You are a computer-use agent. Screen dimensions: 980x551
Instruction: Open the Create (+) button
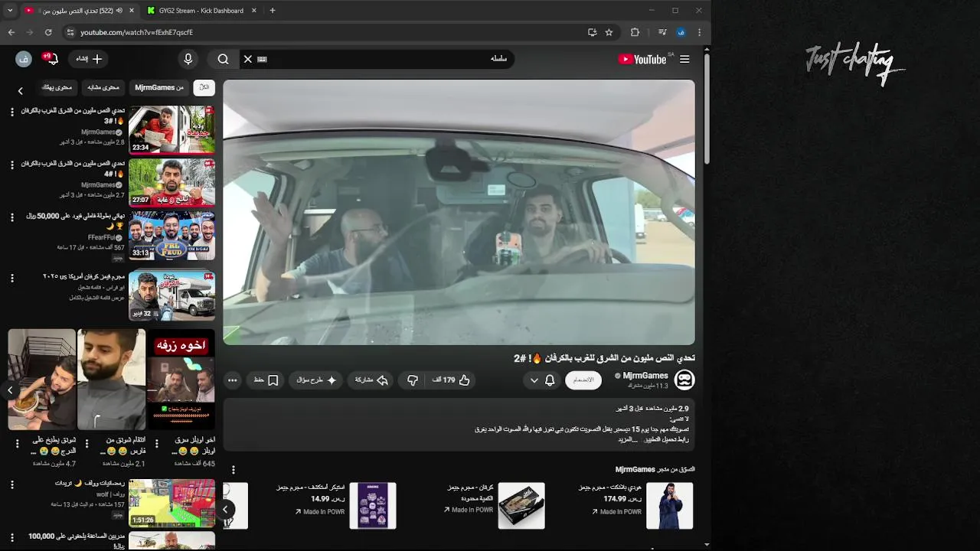(89, 59)
